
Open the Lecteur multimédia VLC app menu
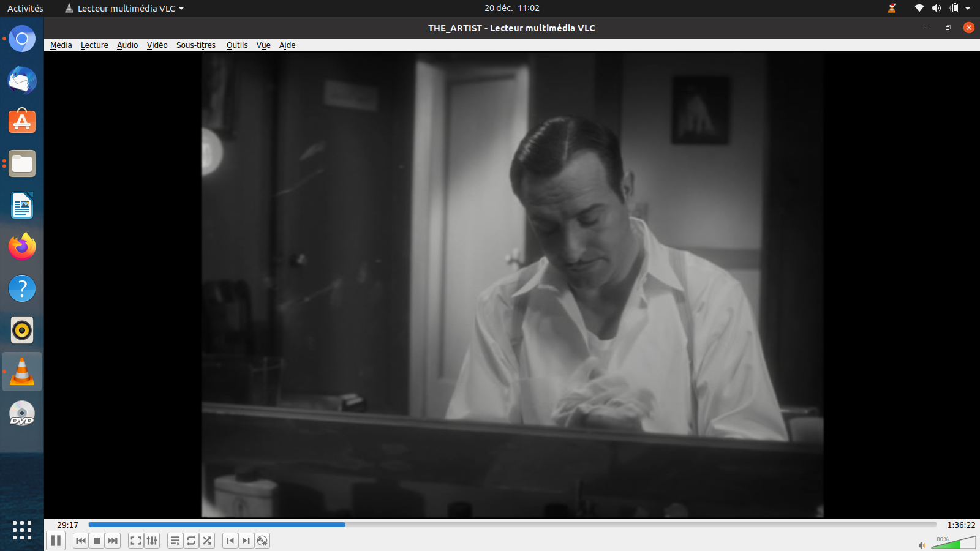coord(125,8)
